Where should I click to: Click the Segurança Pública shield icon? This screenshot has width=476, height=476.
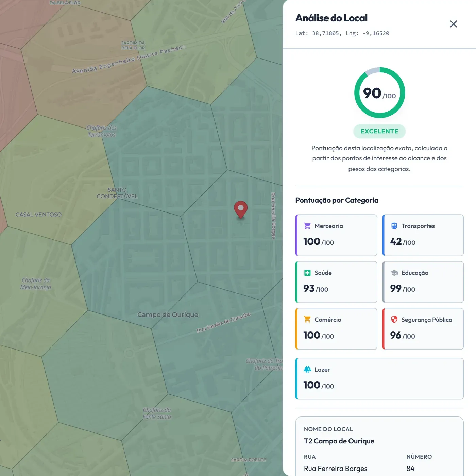pyautogui.click(x=394, y=319)
